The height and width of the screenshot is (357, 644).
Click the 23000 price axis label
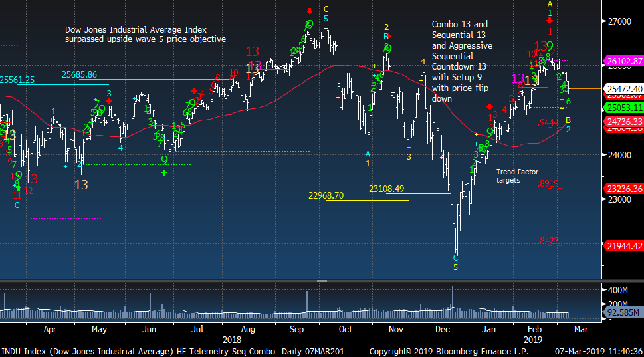coord(619,199)
